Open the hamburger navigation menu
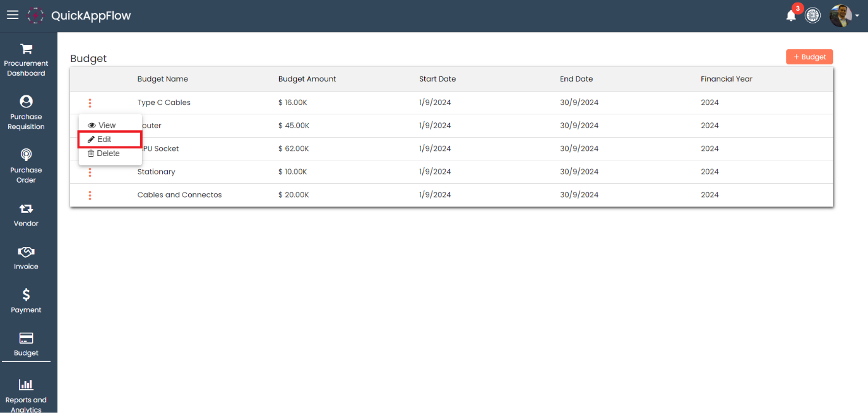 tap(13, 15)
